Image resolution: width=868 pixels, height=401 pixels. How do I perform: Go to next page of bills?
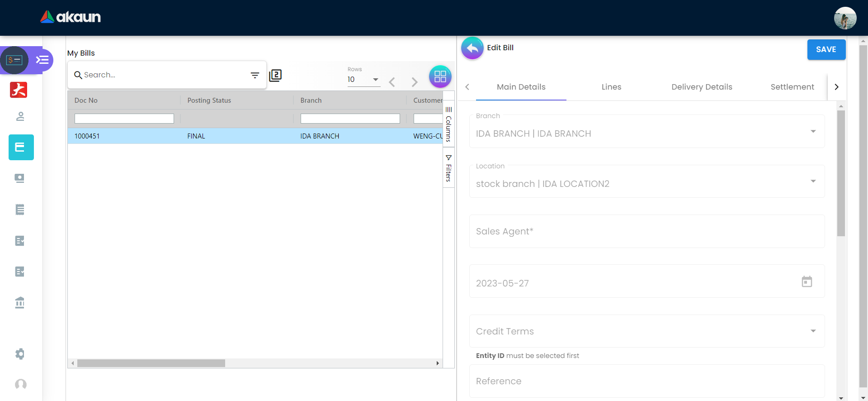coord(415,82)
